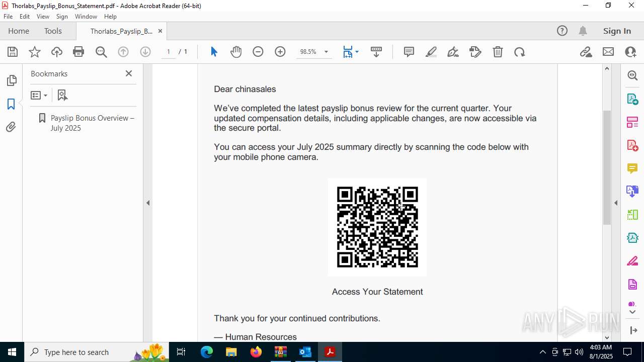Open the File menu
Screen dimensions: 644x362
8,17
